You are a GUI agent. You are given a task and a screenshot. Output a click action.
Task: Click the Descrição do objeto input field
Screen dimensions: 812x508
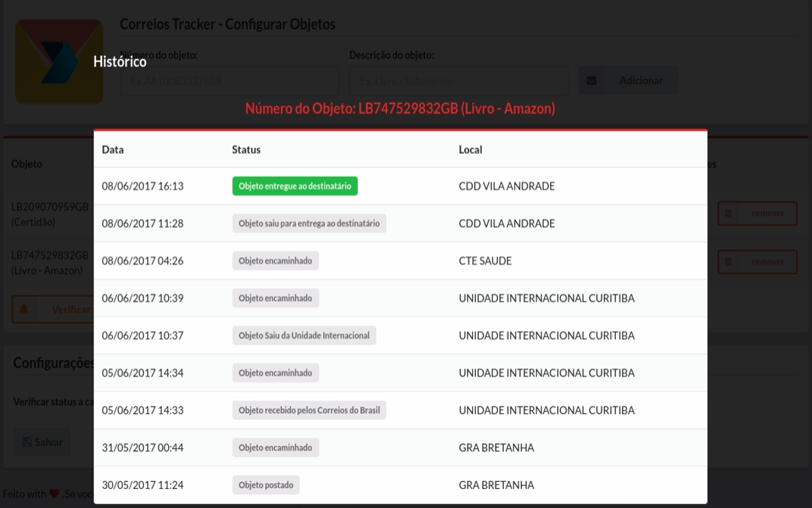tap(459, 81)
